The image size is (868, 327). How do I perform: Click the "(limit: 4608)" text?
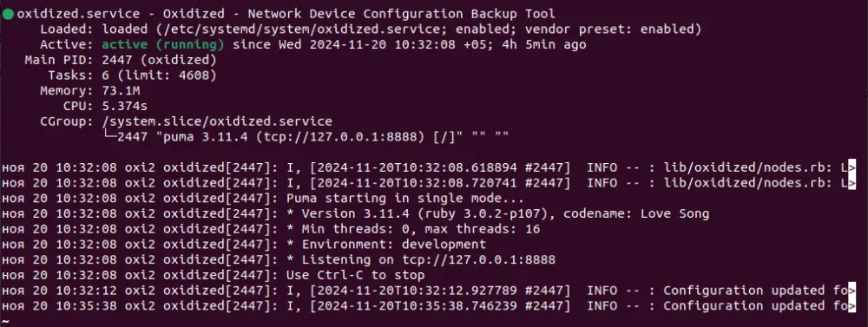(x=167, y=75)
